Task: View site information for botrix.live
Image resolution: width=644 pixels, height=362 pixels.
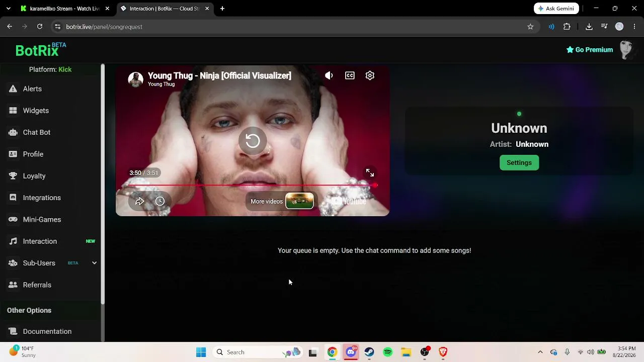Action: pyautogui.click(x=57, y=27)
